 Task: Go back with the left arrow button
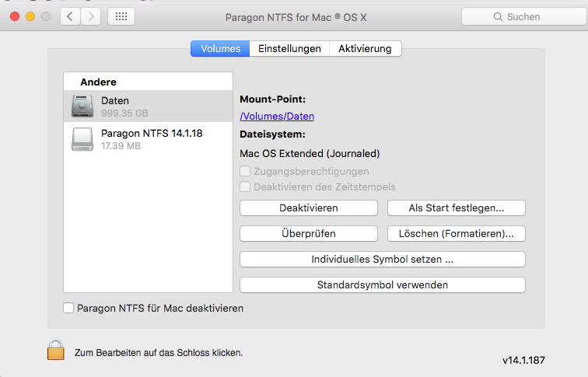(x=70, y=16)
